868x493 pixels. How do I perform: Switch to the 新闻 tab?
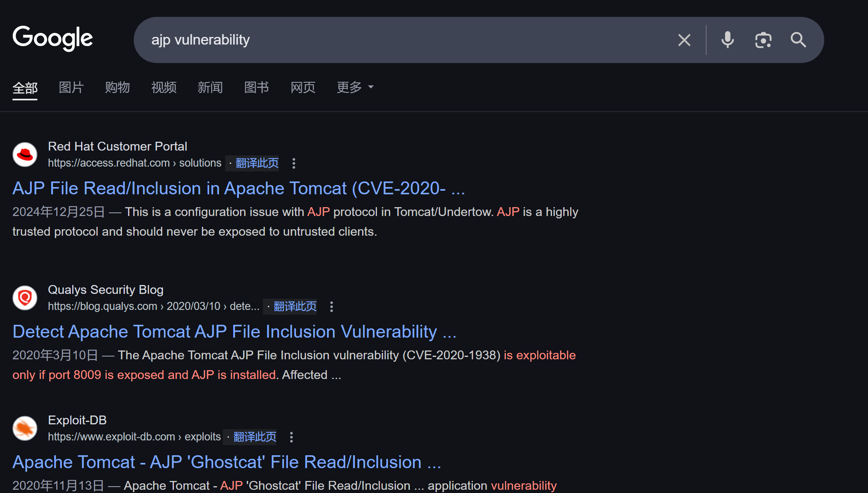point(210,87)
